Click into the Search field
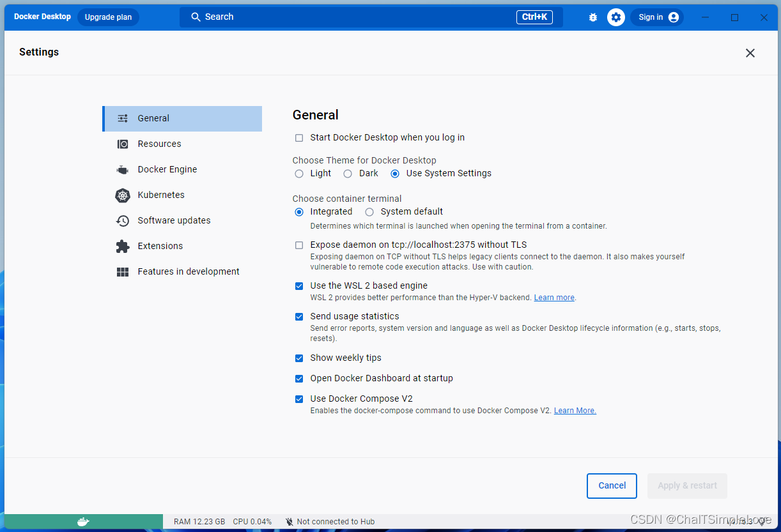The image size is (781, 532). coord(371,17)
